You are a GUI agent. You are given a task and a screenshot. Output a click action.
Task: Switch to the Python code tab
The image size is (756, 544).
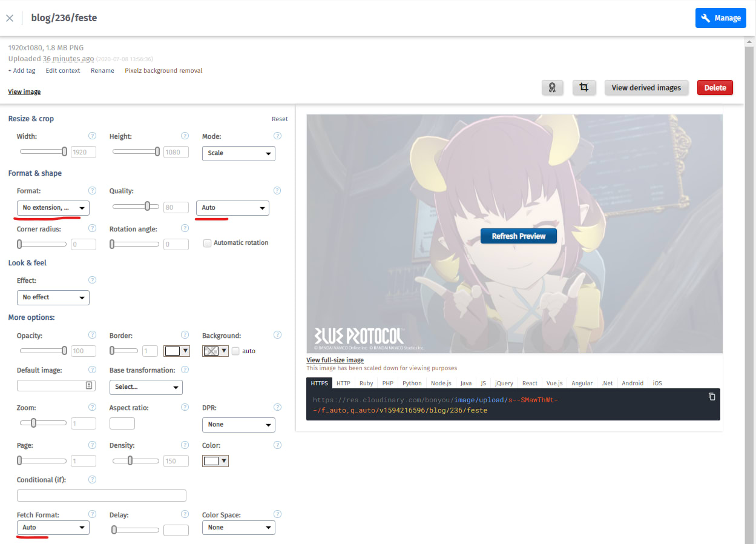pos(412,383)
